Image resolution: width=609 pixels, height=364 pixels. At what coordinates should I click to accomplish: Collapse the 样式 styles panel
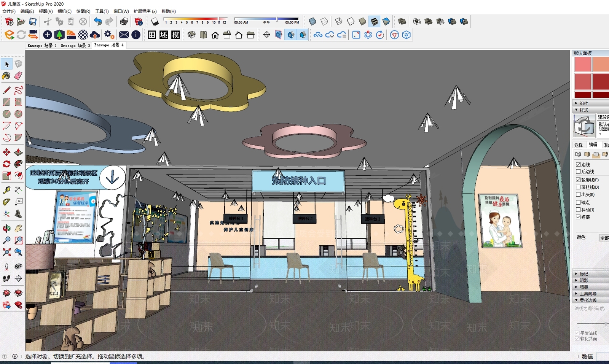(x=591, y=110)
